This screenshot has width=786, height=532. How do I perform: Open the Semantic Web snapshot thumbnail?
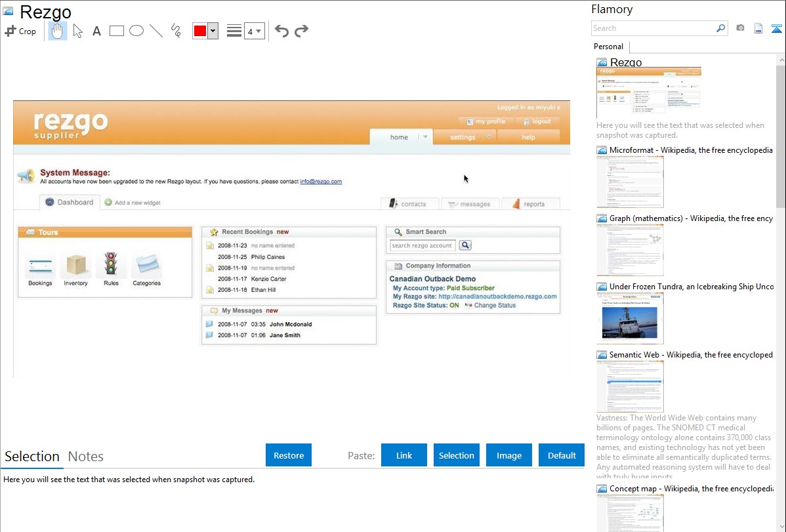pyautogui.click(x=630, y=386)
